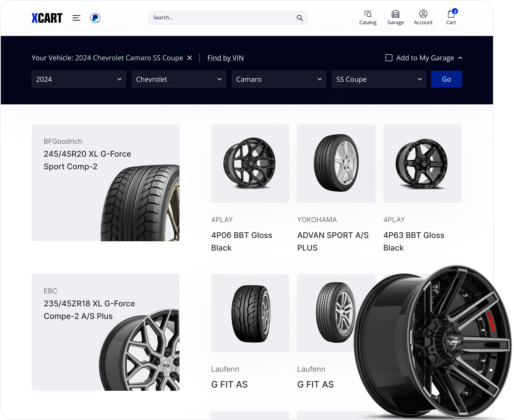
Task: Collapse the vehicle selector panel
Action: click(460, 58)
